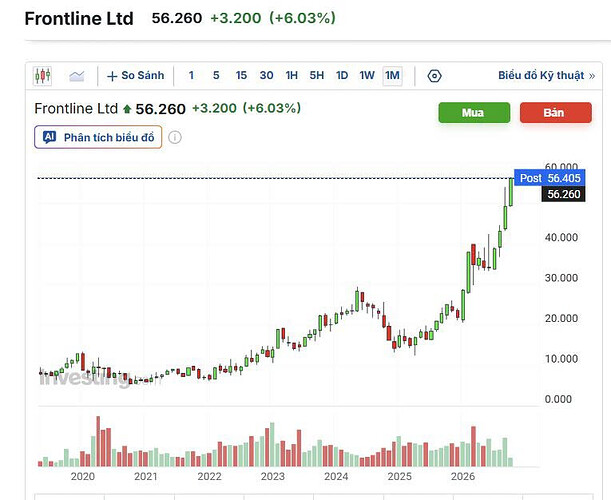Click the +3.200 change value in header
611x500 pixels.
(236, 18)
